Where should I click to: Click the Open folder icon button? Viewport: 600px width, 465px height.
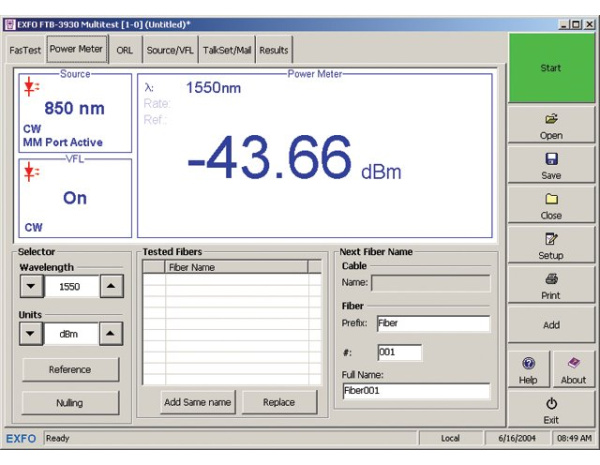click(550, 124)
